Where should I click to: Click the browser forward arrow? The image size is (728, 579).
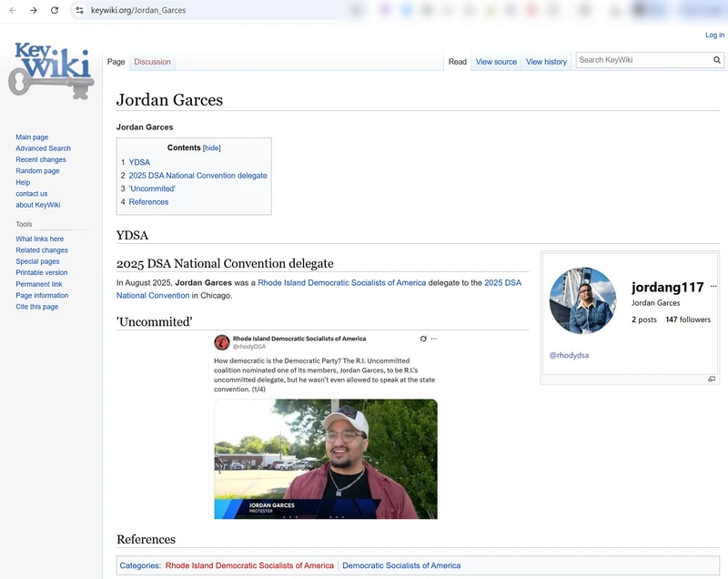click(34, 10)
